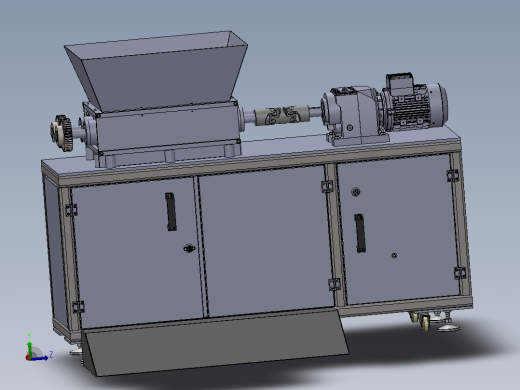Select the caster wheel under the frame

click(x=424, y=322)
